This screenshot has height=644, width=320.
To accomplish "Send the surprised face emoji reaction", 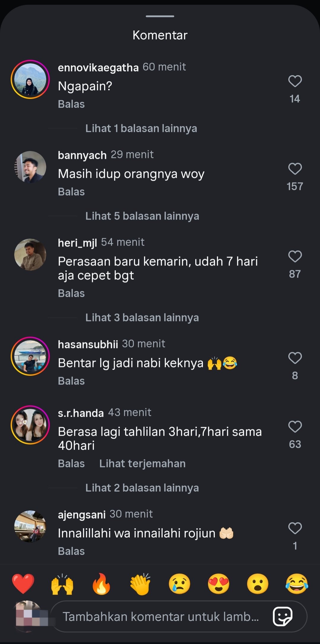I will click(x=258, y=584).
